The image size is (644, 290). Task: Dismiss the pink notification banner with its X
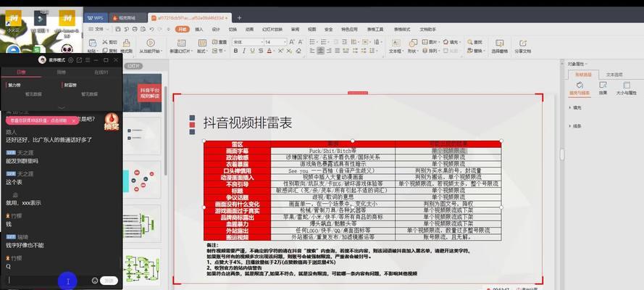(x=74, y=121)
